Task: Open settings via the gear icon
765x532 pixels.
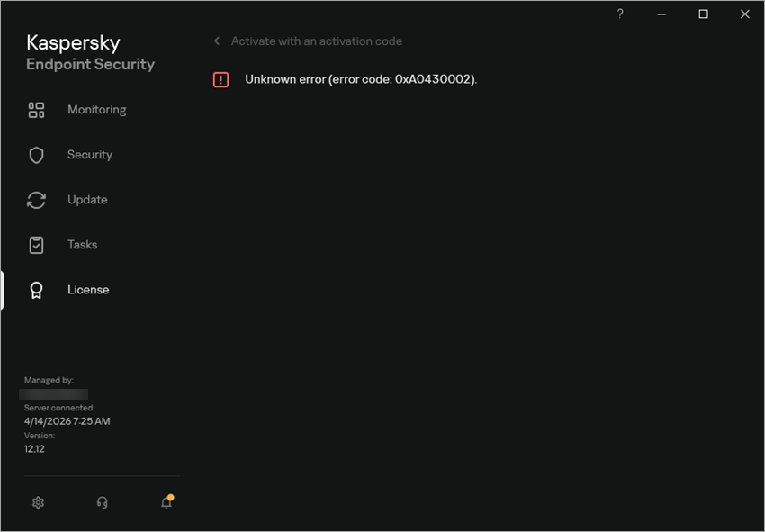Action: [x=38, y=502]
